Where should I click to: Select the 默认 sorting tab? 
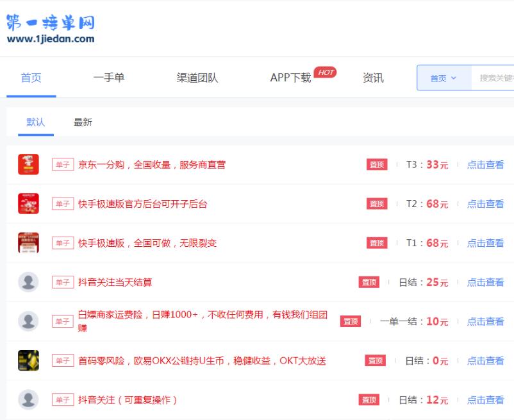[35, 122]
